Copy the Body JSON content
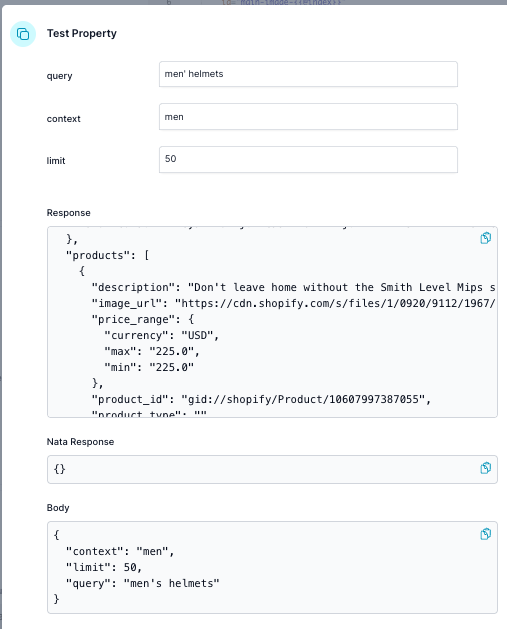The image size is (507, 629). [485, 534]
